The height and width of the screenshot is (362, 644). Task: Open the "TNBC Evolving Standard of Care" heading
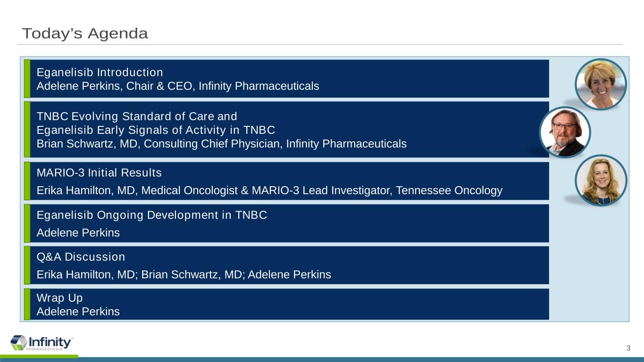tap(137, 116)
